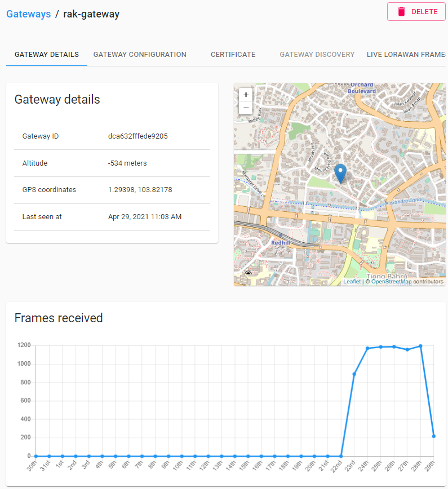This screenshot has width=448, height=489.
Task: Click the Redhill station label on map
Action: [x=281, y=243]
